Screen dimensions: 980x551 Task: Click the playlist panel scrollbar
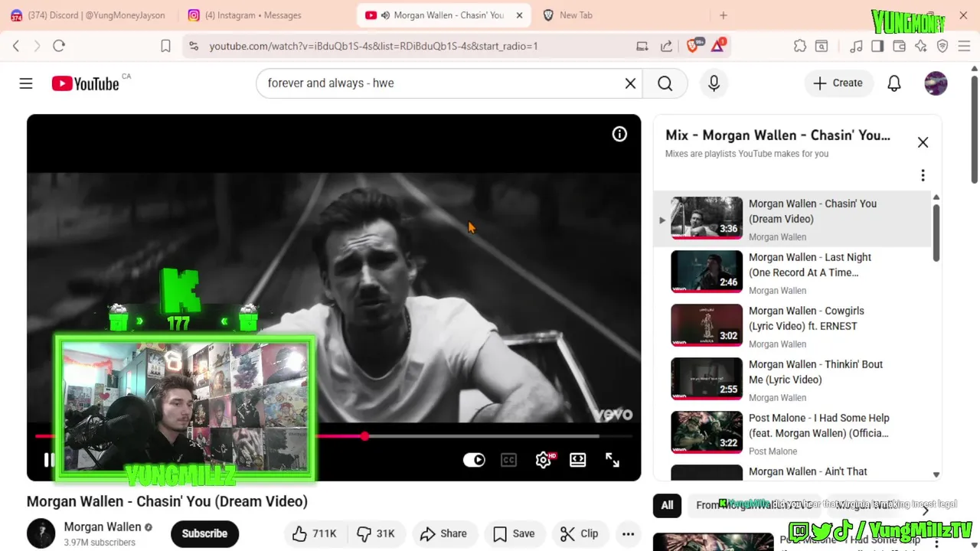tap(936, 233)
